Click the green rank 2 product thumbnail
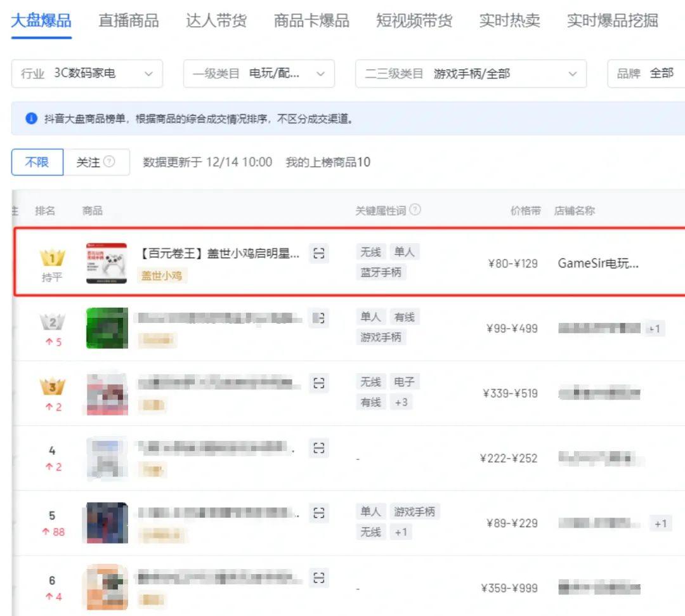This screenshot has height=616, width=685. point(107,328)
